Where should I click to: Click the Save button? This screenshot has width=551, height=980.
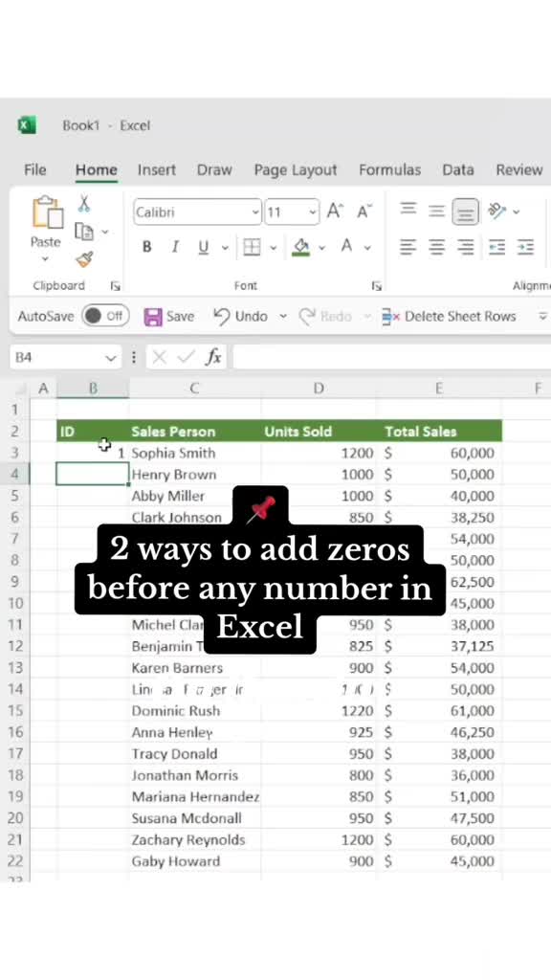click(x=169, y=316)
